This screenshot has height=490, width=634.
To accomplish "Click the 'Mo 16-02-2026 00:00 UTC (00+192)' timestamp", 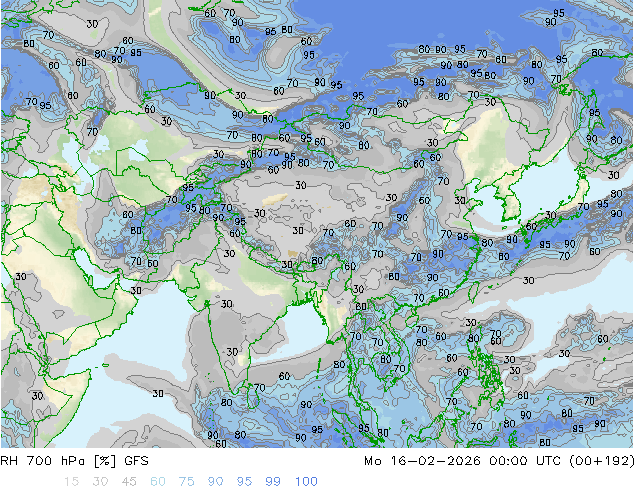I will [499, 461].
